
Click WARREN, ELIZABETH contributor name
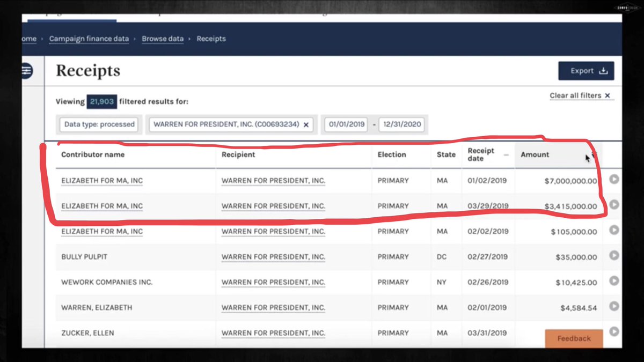(97, 308)
